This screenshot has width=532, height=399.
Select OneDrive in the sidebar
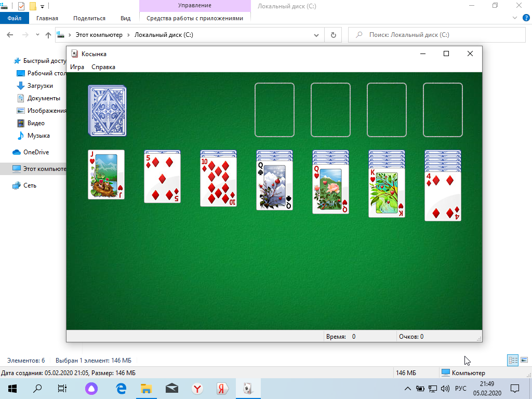click(x=31, y=152)
